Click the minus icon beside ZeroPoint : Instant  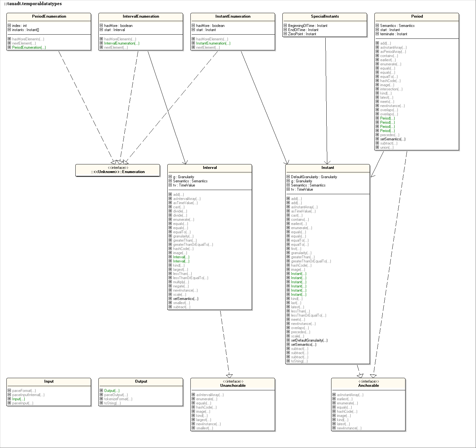(x=285, y=34)
